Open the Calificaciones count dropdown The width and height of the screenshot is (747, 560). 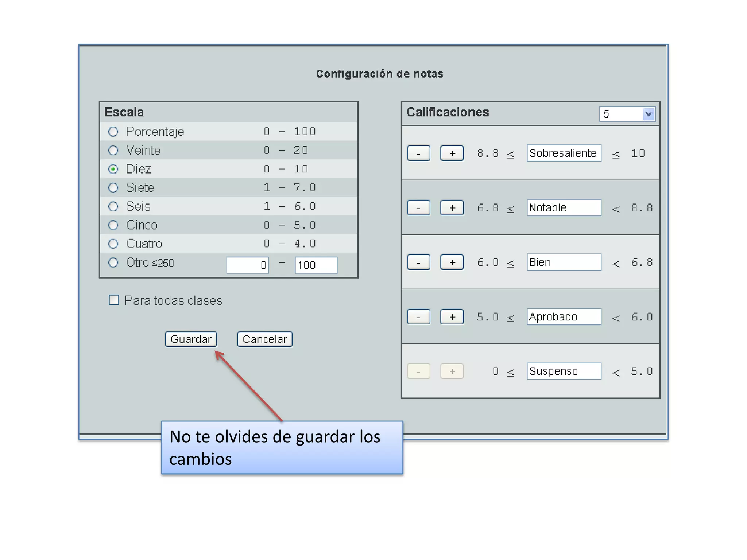coord(627,114)
